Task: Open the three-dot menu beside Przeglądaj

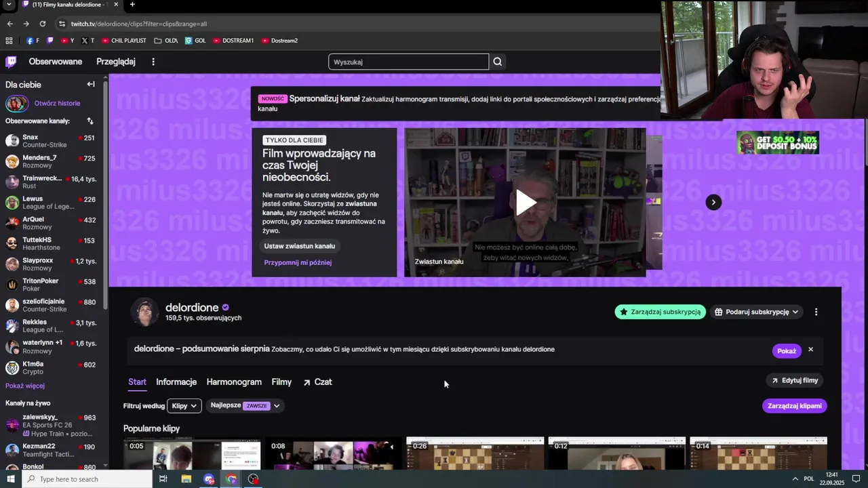Action: point(153,62)
